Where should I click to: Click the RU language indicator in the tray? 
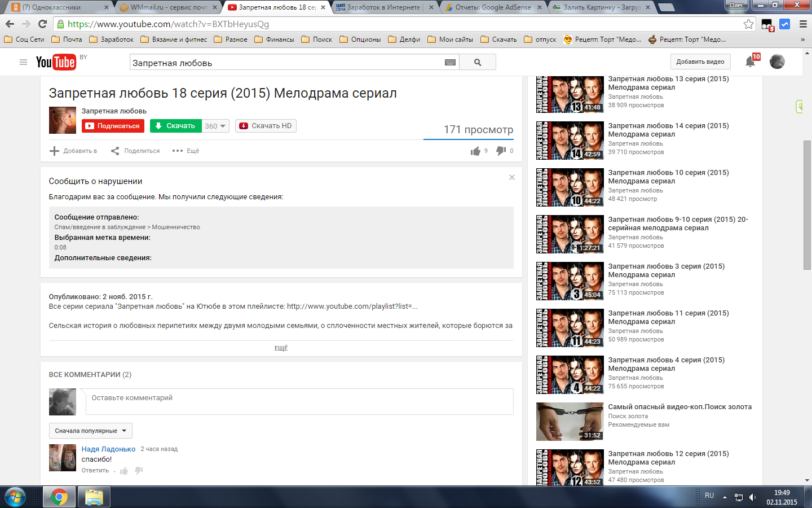709,496
